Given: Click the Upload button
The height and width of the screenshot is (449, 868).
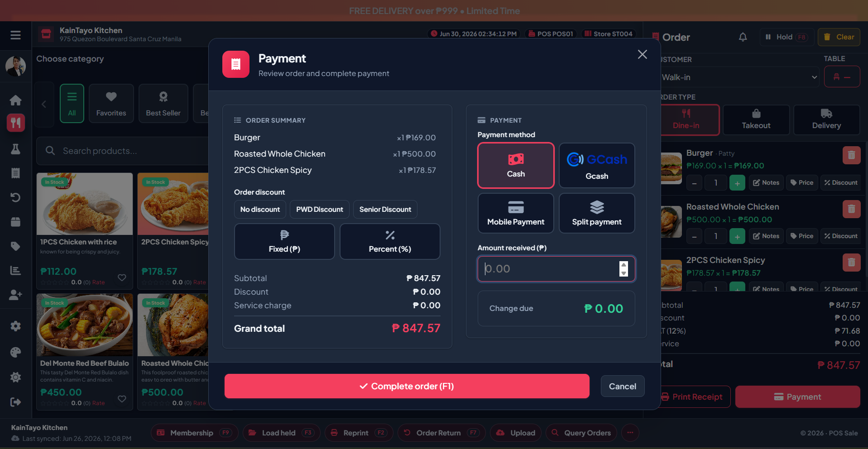Looking at the screenshot, I should click(515, 433).
